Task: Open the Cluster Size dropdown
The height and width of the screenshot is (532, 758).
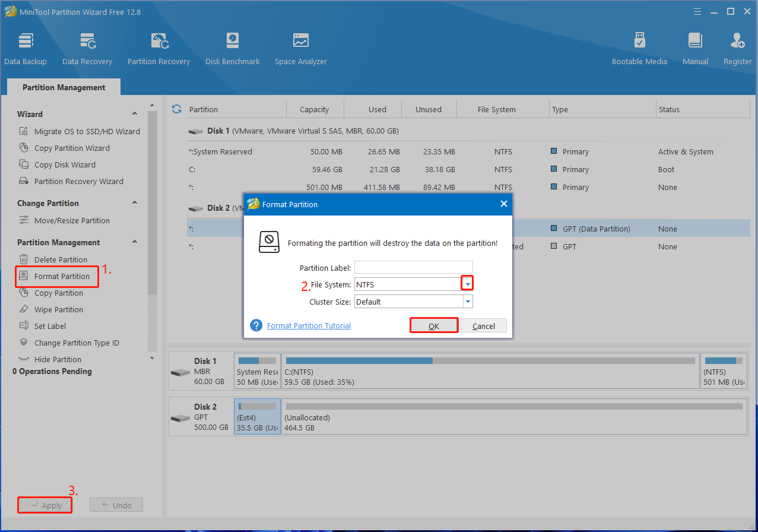Action: (468, 302)
